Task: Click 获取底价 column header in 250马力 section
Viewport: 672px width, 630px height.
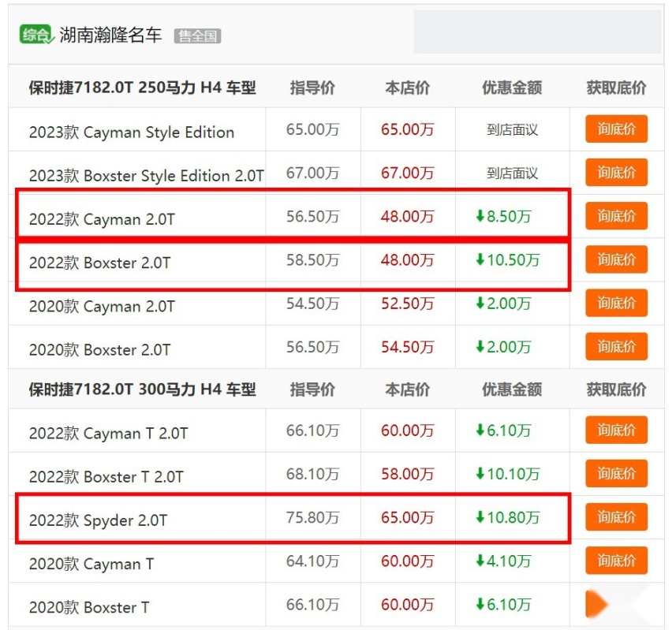Action: click(616, 88)
